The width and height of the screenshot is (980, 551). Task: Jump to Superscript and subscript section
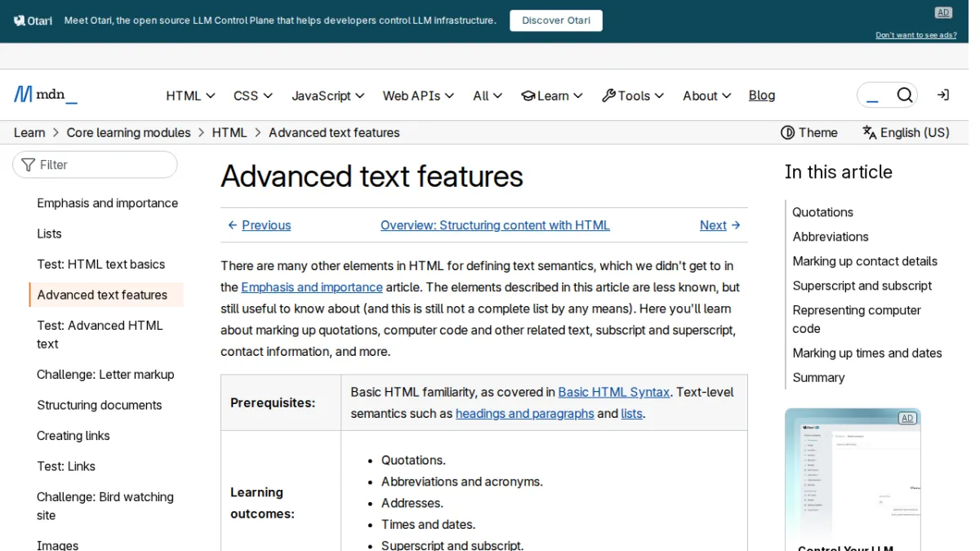point(862,286)
